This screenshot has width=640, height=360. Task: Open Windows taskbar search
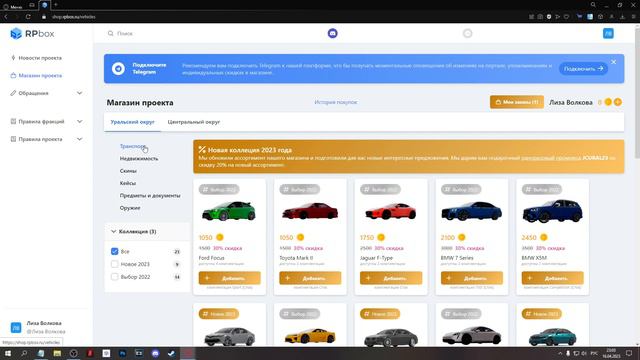pos(24,353)
